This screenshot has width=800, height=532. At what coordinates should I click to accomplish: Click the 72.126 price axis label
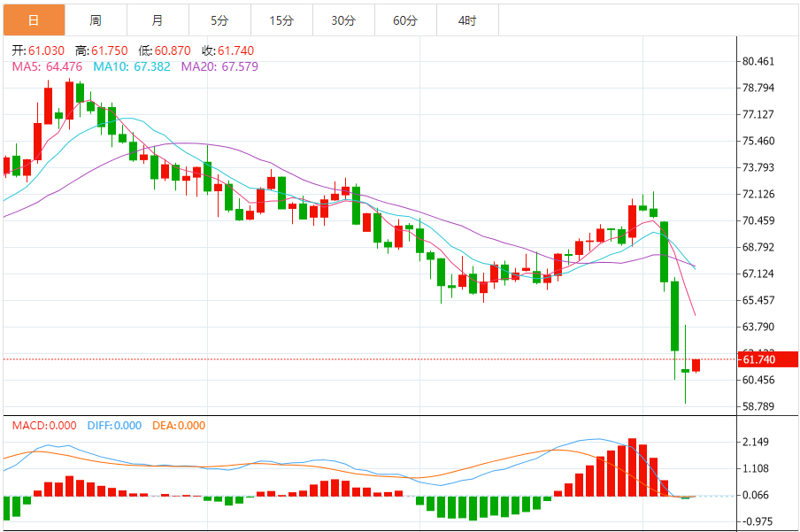[x=758, y=194]
